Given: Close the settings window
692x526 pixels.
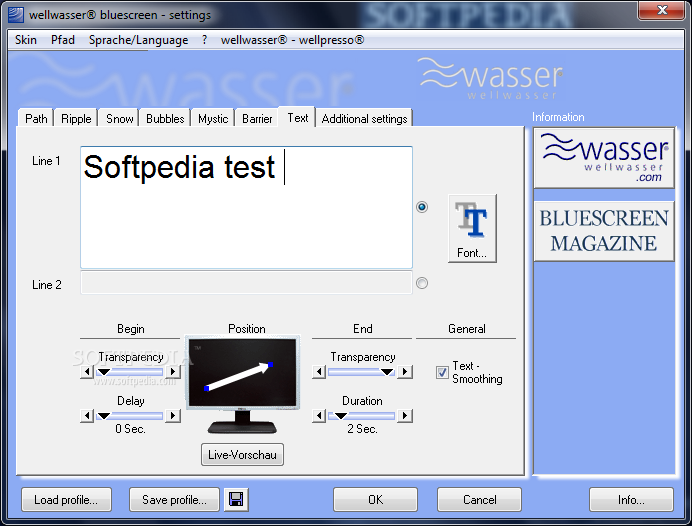Looking at the screenshot, I should click(661, 10).
